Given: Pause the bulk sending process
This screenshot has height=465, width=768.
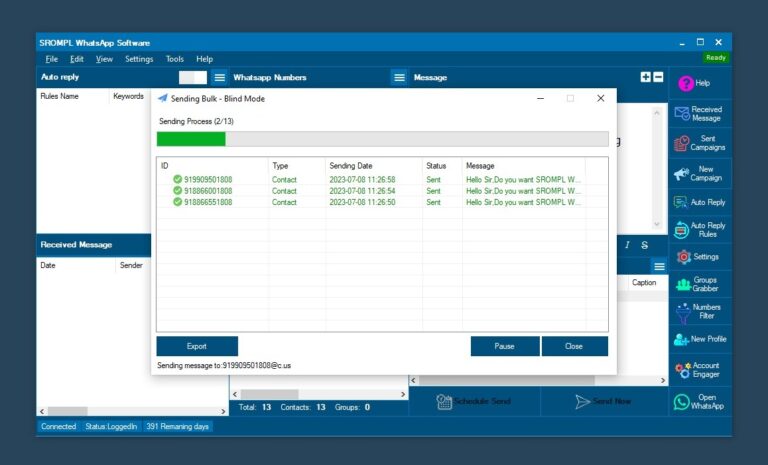Looking at the screenshot, I should (x=504, y=346).
